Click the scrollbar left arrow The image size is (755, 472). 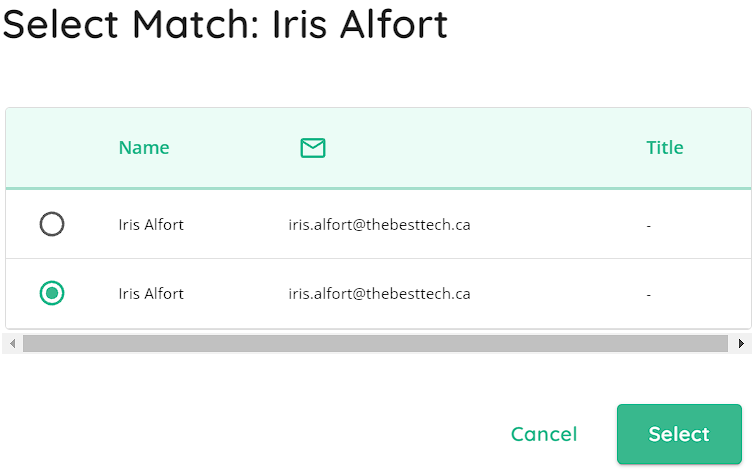point(13,343)
